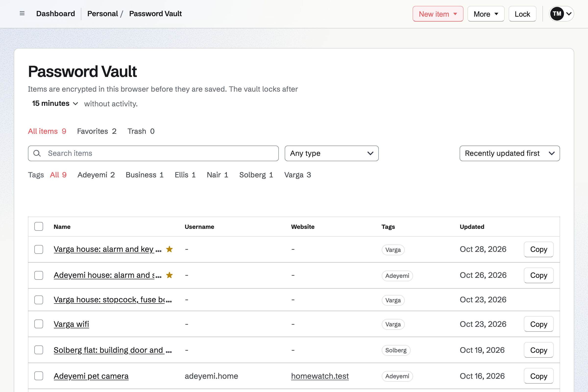Filter by the Adeyemi tag

point(96,175)
